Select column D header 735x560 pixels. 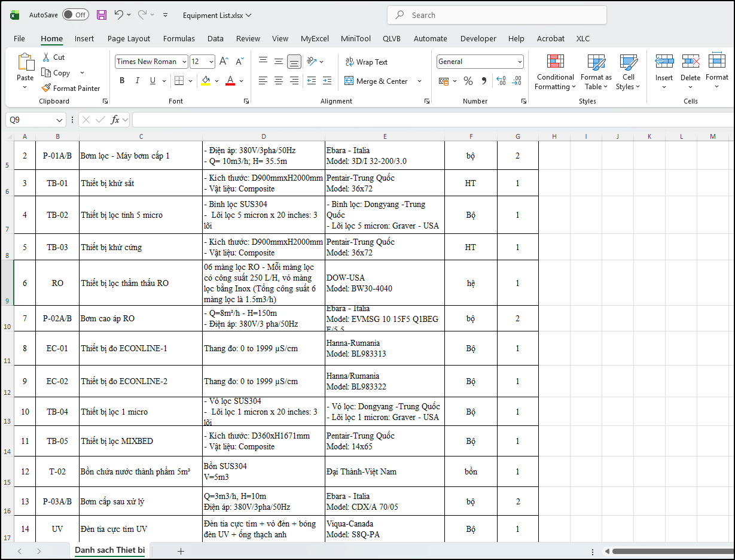264,136
